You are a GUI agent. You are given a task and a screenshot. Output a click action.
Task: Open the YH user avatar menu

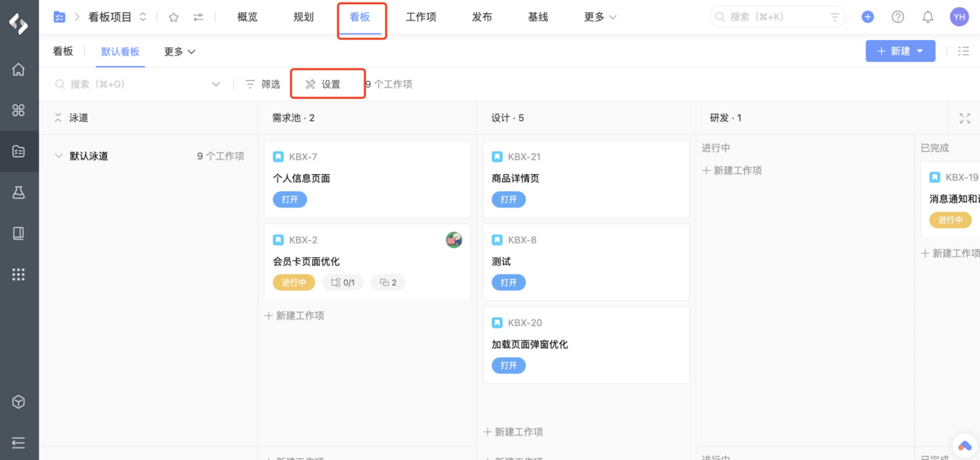pos(960,16)
